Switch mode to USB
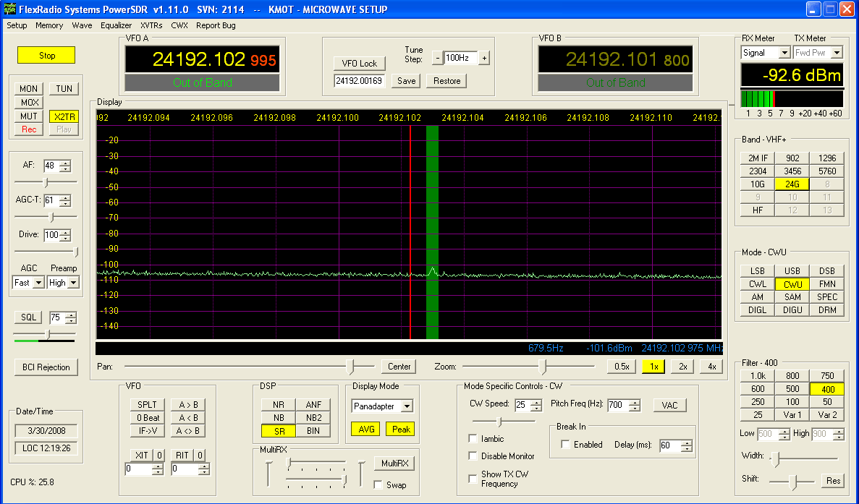 pos(792,271)
